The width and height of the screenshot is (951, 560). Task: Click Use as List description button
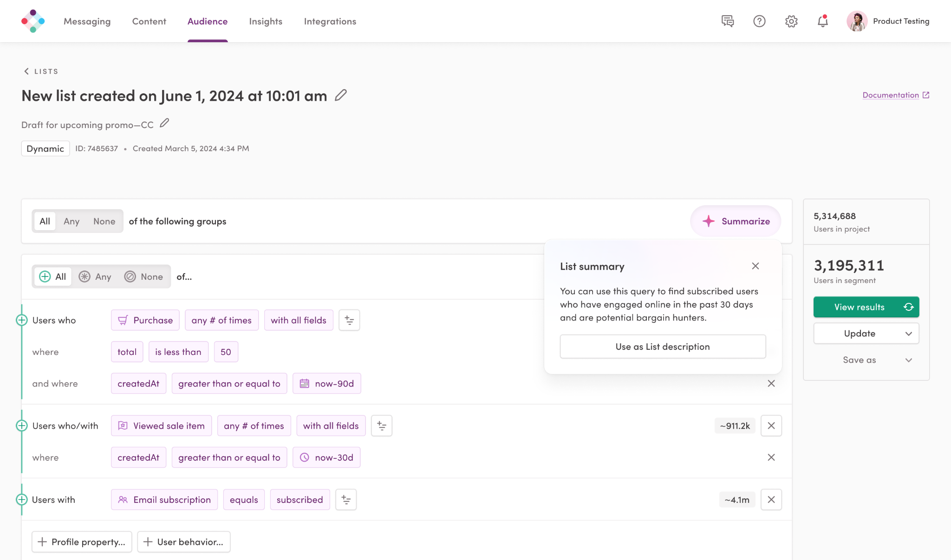(x=663, y=347)
